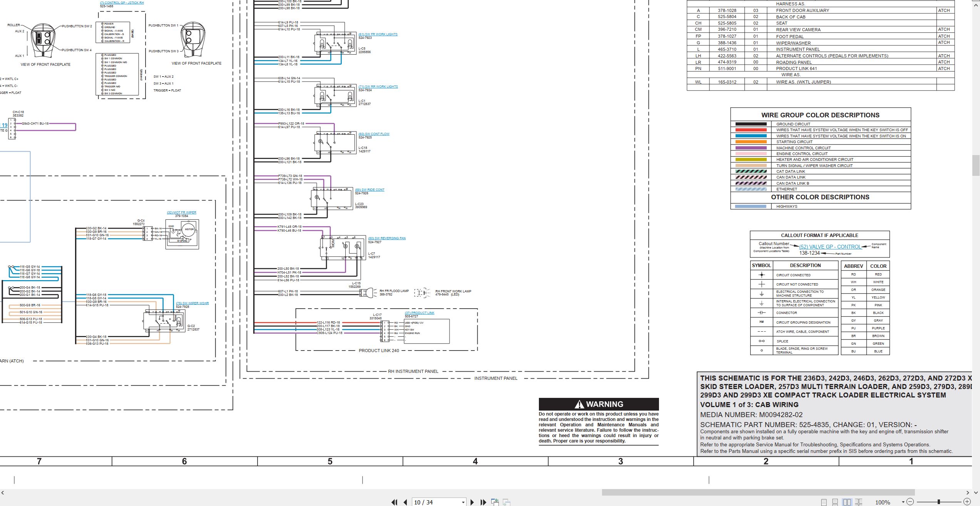Click the horizontal scrollbar right arrow
This screenshot has height=506, width=980.
(968, 493)
